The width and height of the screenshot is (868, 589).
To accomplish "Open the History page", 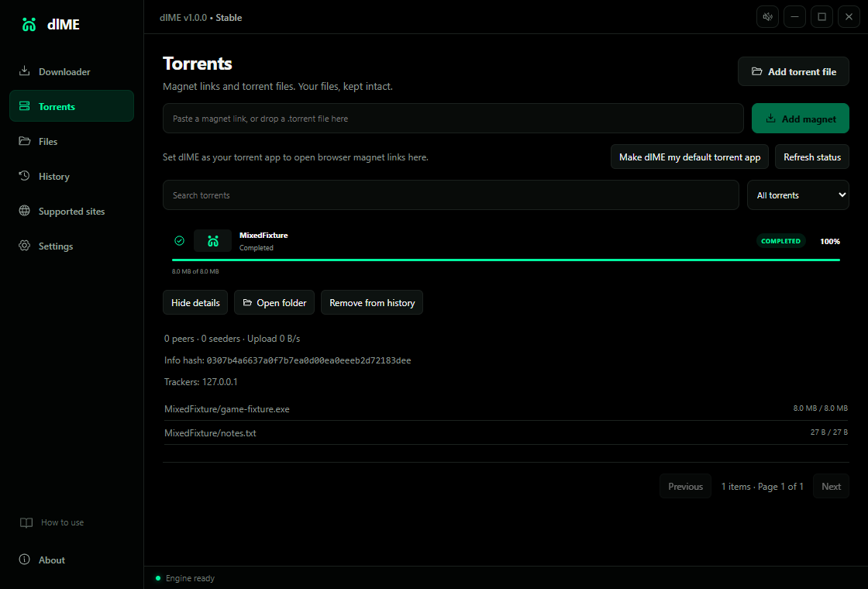I will click(71, 176).
